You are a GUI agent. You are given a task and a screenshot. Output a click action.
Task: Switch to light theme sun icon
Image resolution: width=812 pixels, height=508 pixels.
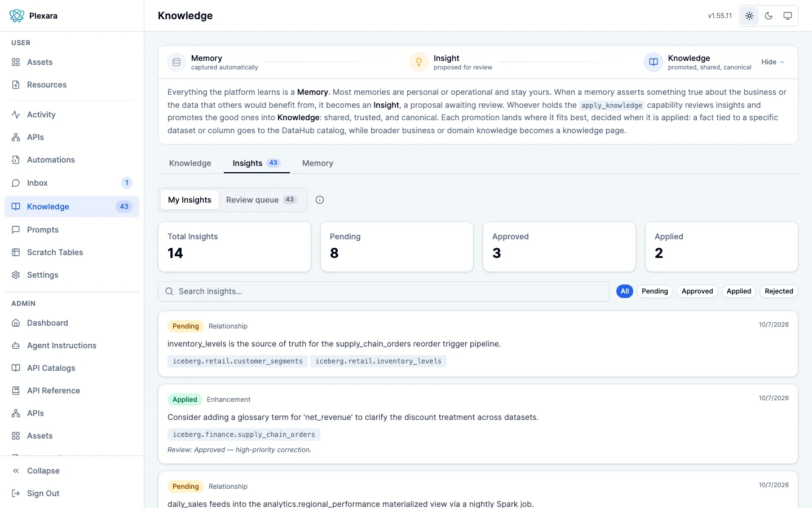click(749, 16)
